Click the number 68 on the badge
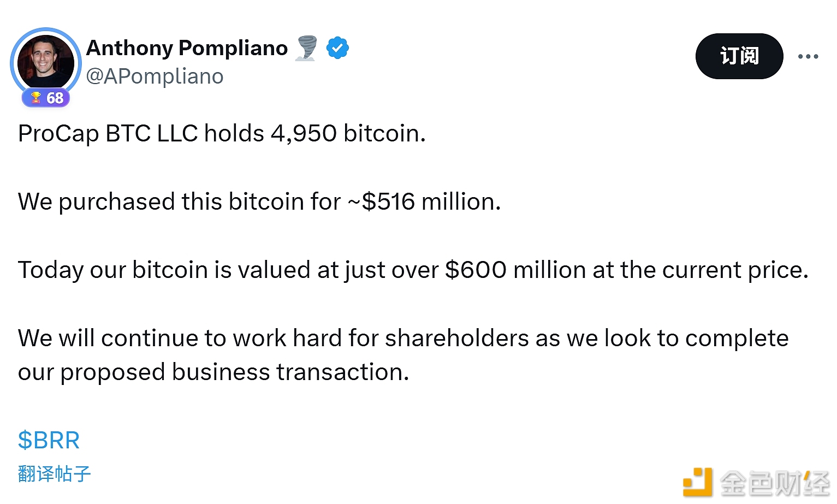The height and width of the screenshot is (504, 837). (x=55, y=98)
